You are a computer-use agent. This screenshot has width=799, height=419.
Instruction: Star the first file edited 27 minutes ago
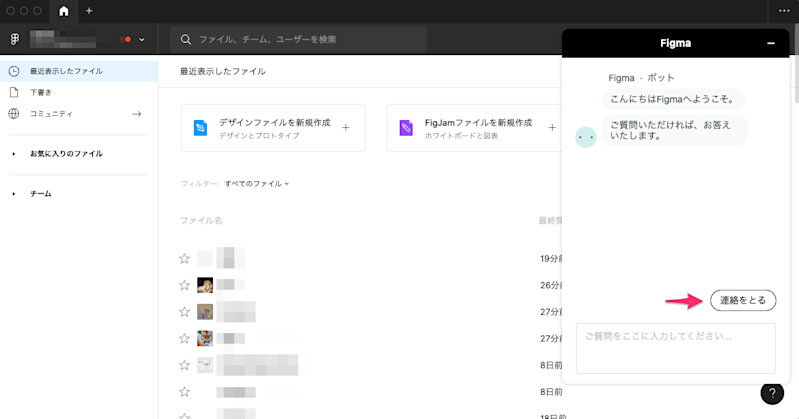[184, 311]
